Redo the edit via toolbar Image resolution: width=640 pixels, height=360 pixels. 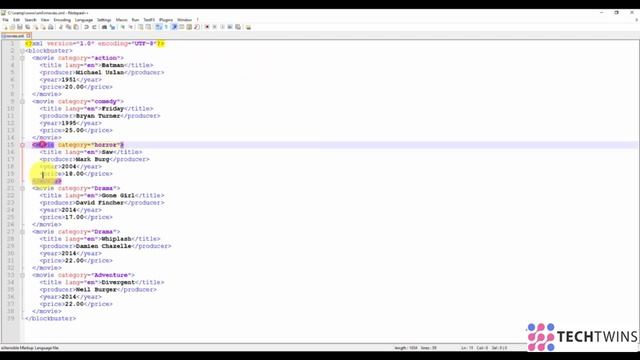pyautogui.click(x=94, y=27)
